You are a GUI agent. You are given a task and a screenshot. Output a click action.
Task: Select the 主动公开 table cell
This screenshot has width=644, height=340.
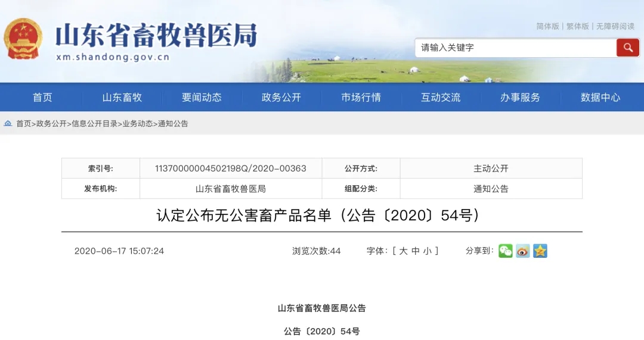pyautogui.click(x=491, y=168)
